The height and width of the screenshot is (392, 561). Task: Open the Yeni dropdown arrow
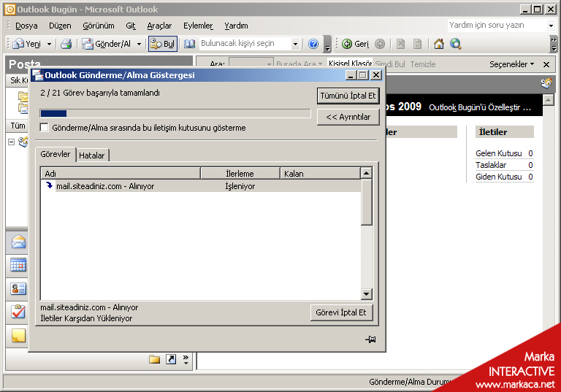pos(49,44)
